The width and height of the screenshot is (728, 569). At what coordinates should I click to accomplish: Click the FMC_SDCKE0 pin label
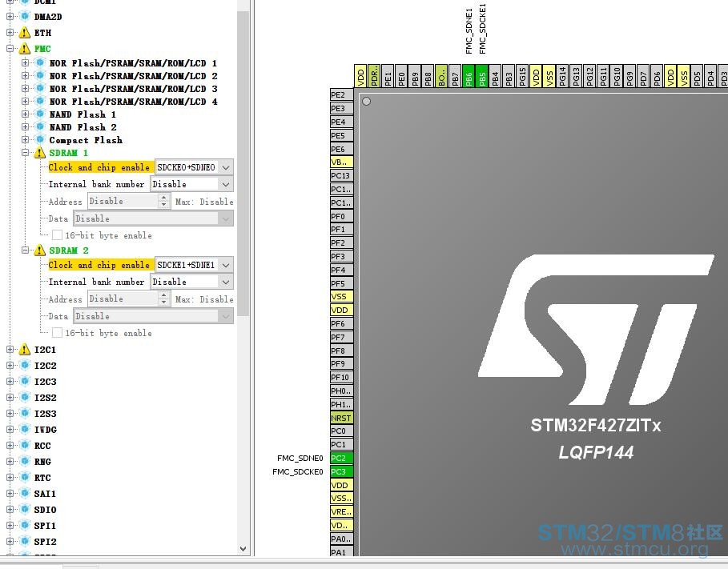(298, 471)
